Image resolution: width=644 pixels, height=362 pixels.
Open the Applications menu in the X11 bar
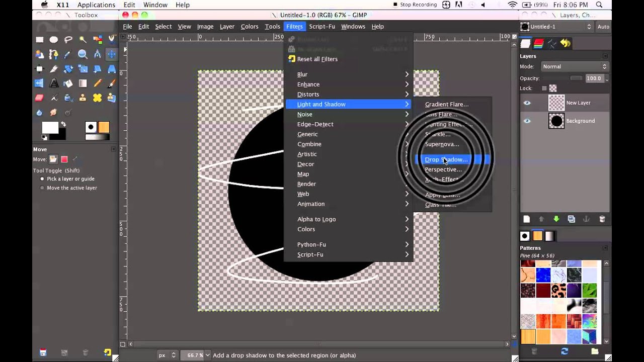click(96, 5)
